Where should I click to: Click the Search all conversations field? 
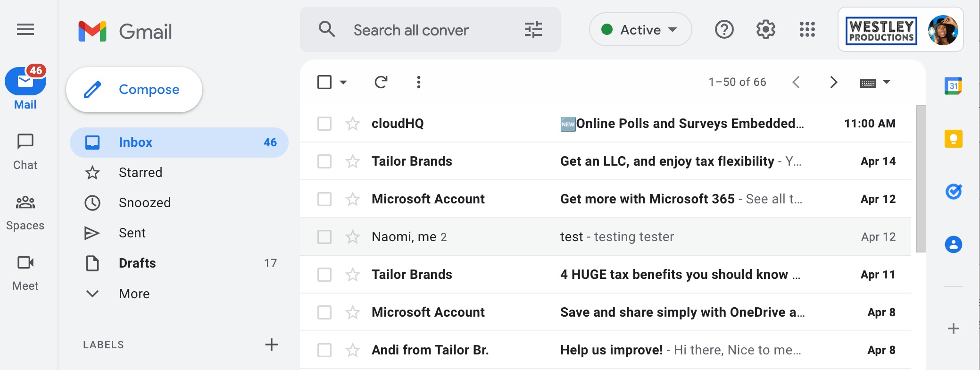tap(430, 30)
